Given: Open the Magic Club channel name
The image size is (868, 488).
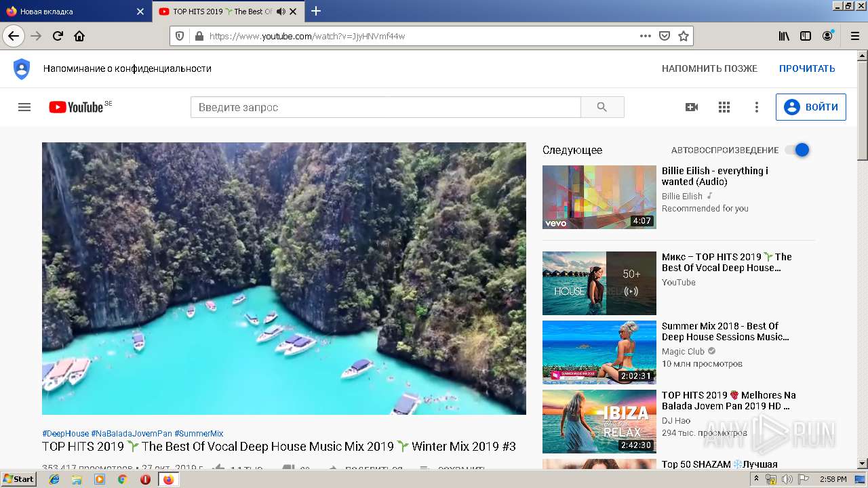Looking at the screenshot, I should [683, 352].
